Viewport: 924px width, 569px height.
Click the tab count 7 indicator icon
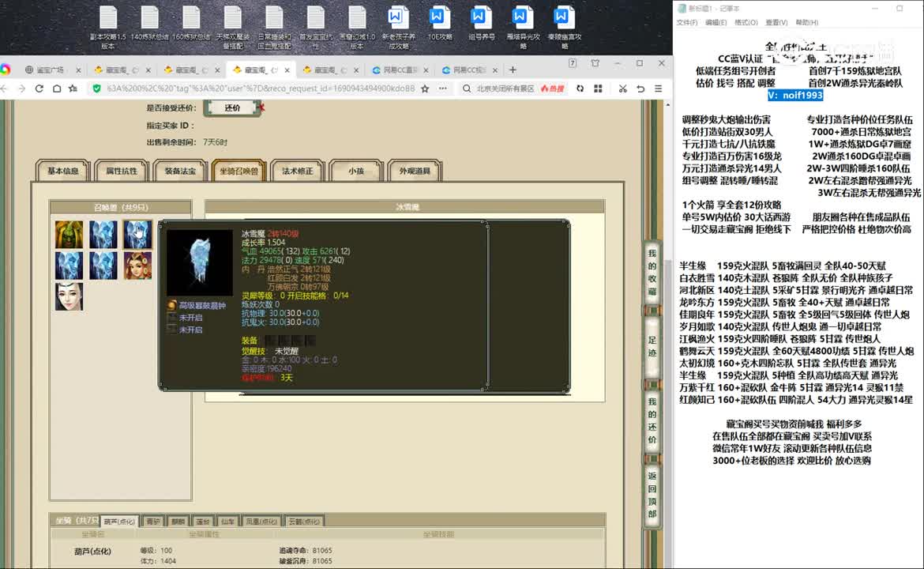coord(573,63)
